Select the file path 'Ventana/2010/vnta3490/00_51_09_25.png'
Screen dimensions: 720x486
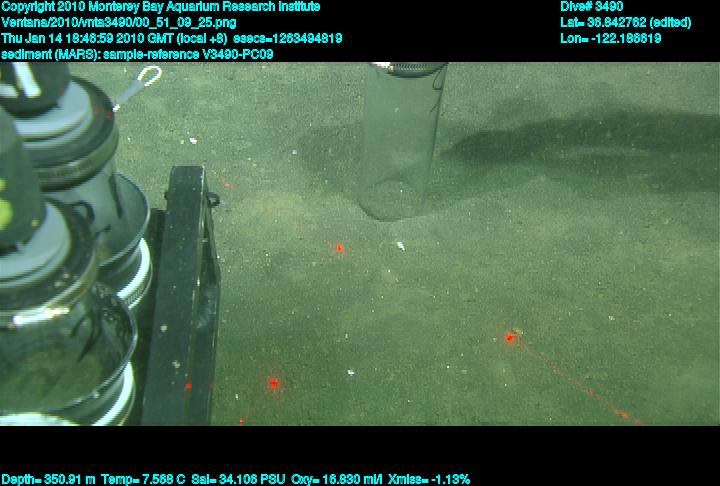tap(119, 23)
